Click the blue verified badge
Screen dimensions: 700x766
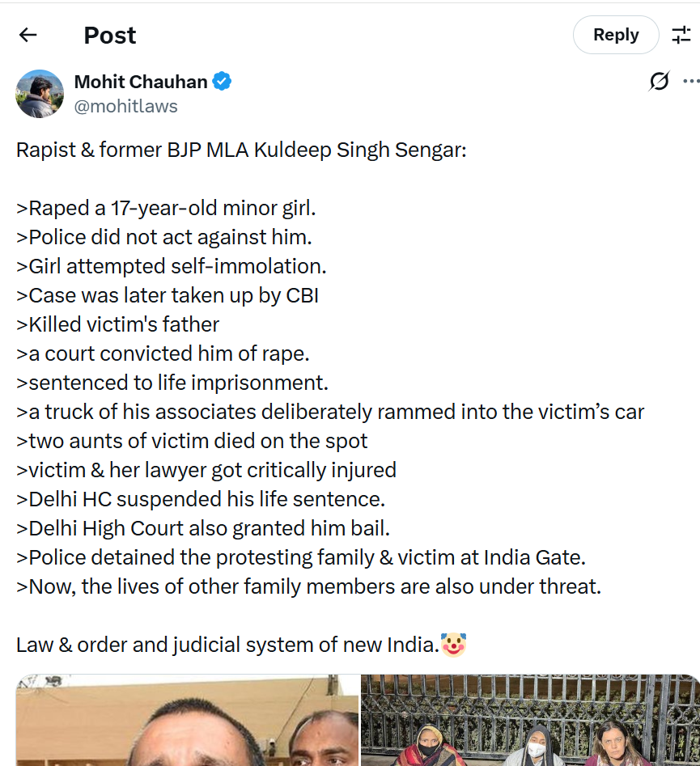pos(223,82)
